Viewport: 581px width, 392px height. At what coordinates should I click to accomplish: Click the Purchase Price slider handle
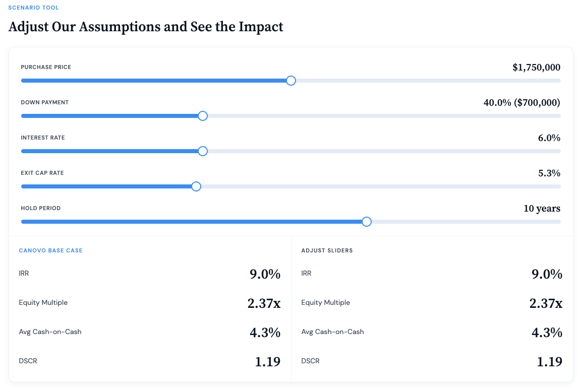(x=290, y=81)
